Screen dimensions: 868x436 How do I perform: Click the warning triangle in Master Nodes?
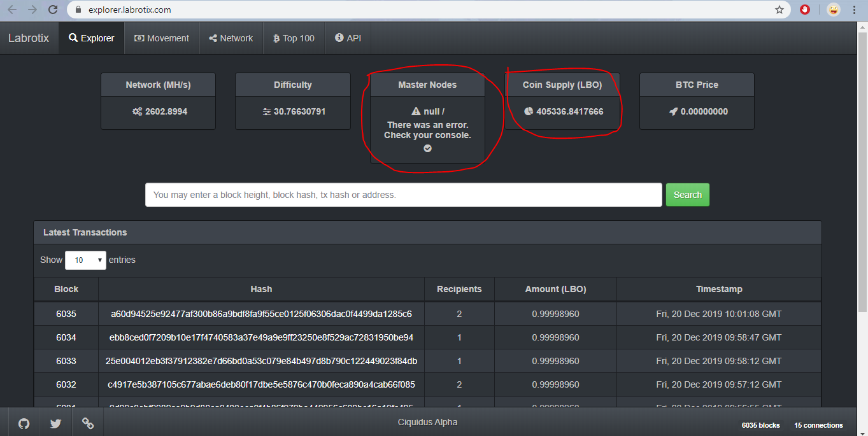[416, 111]
